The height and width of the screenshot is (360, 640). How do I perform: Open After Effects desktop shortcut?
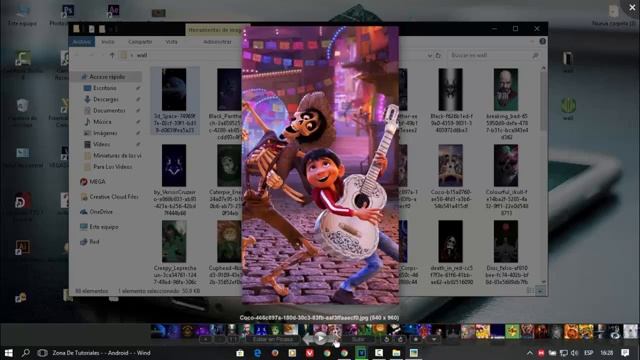pyautogui.click(x=113, y=10)
